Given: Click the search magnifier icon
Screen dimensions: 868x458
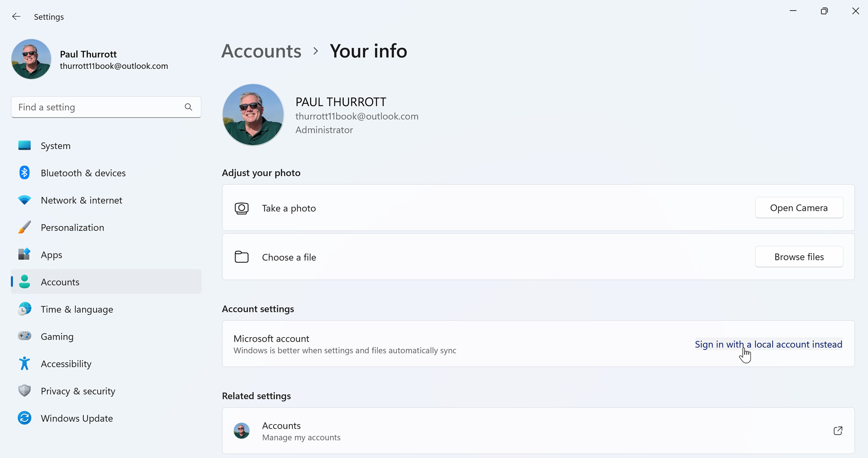Looking at the screenshot, I should pos(189,107).
